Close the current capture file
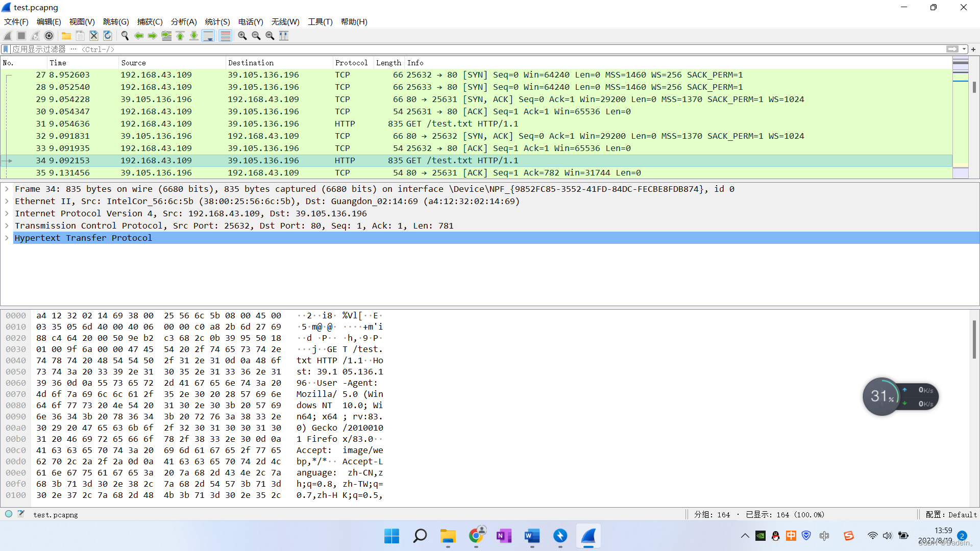This screenshot has height=551, width=980. pyautogui.click(x=94, y=36)
